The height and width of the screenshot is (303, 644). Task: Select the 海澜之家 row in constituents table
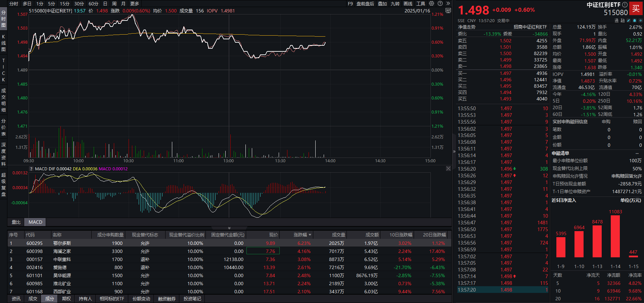[62, 251]
